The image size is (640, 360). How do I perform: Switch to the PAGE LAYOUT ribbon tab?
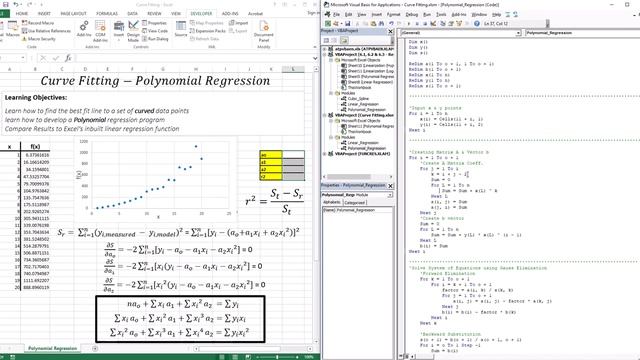[73, 13]
